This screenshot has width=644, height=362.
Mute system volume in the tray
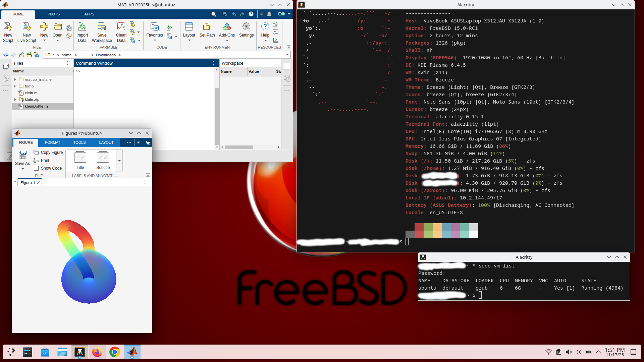coord(569,352)
